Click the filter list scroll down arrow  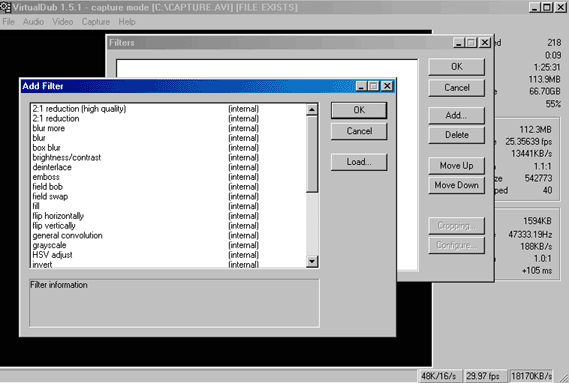(312, 261)
